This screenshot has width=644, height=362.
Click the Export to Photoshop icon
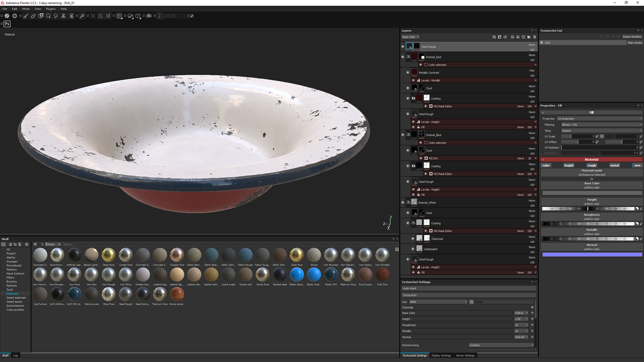tap(7, 24)
